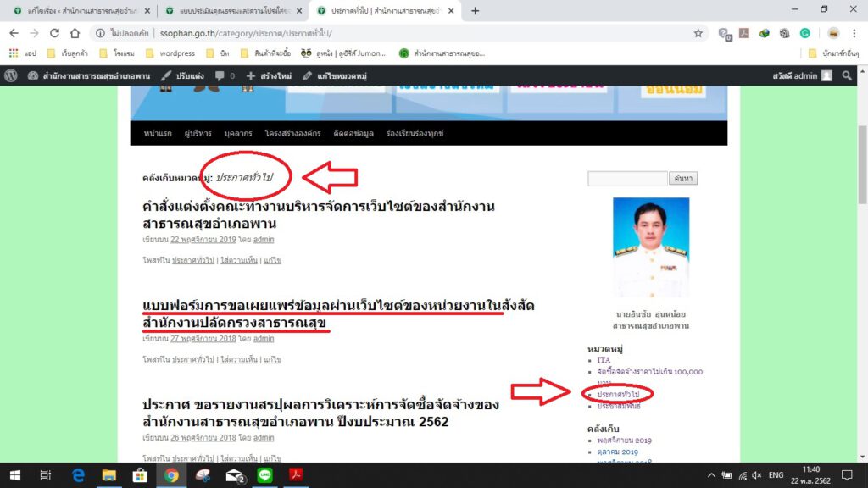Image resolution: width=868 pixels, height=488 pixels.
Task: Open Chrome home page icon
Action: click(75, 33)
